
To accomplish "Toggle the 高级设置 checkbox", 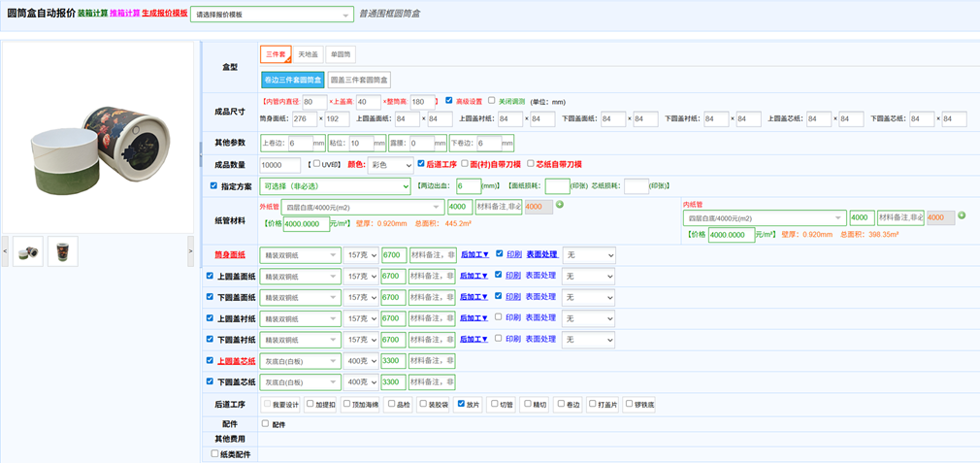I will tap(448, 100).
